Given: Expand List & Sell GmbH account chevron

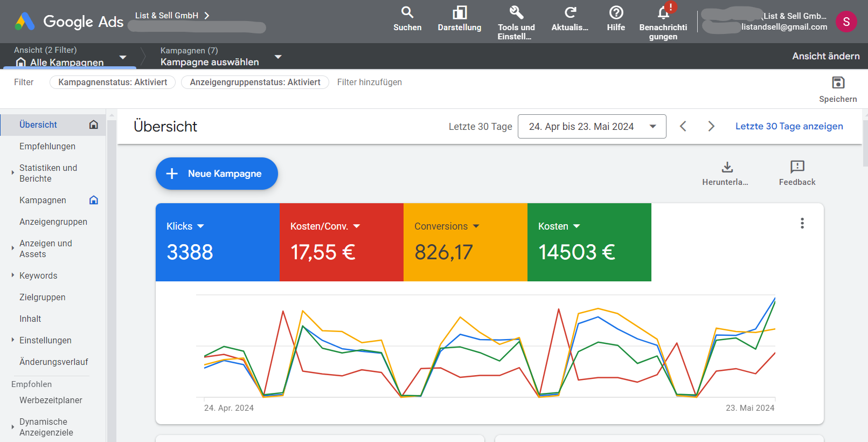Looking at the screenshot, I should coord(207,16).
